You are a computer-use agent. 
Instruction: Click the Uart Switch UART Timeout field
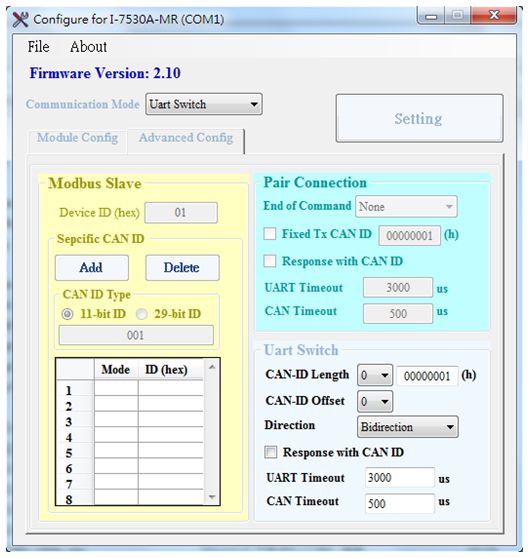pos(400,478)
